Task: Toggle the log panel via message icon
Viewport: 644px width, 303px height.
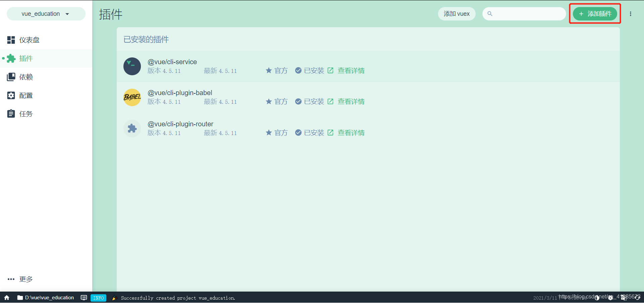Action: (84, 298)
